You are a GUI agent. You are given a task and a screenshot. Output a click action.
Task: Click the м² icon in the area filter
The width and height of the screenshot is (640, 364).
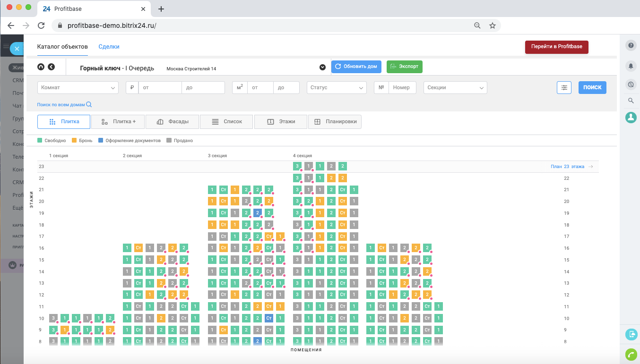pyautogui.click(x=240, y=87)
